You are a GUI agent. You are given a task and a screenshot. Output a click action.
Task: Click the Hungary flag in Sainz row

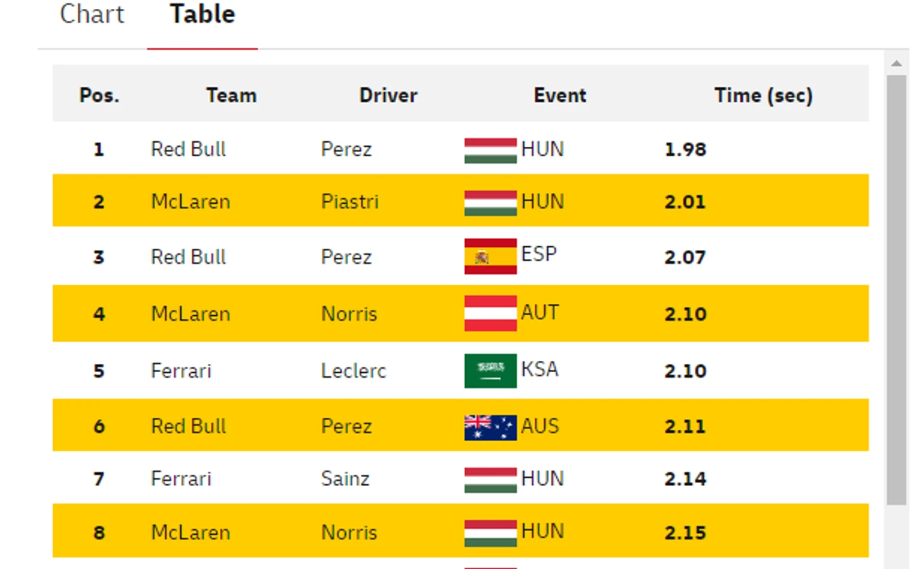point(490,480)
